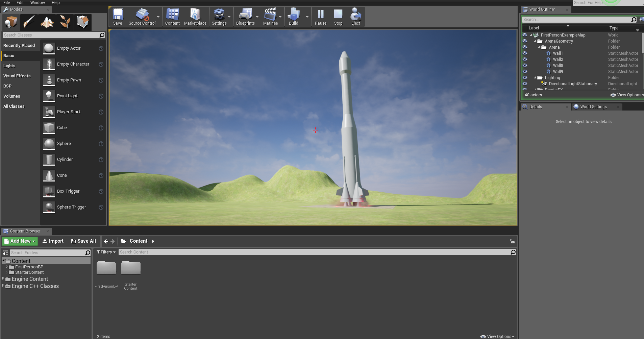644x339 pixels.
Task: Click the Import button
Action: (53, 241)
